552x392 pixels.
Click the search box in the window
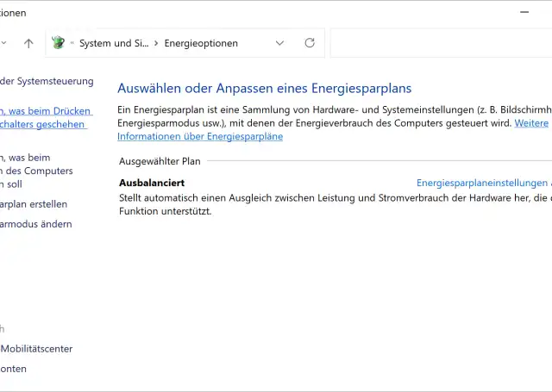441,43
